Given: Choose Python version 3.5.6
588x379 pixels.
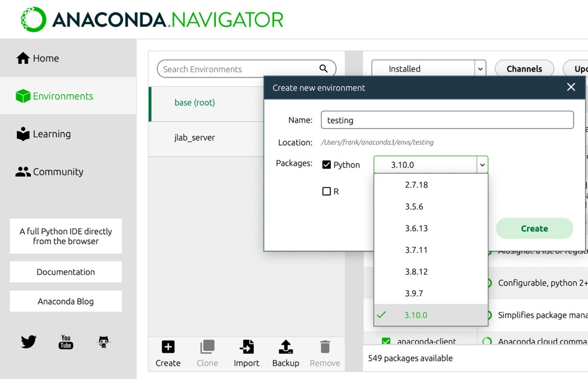Looking at the screenshot, I should pos(431,207).
